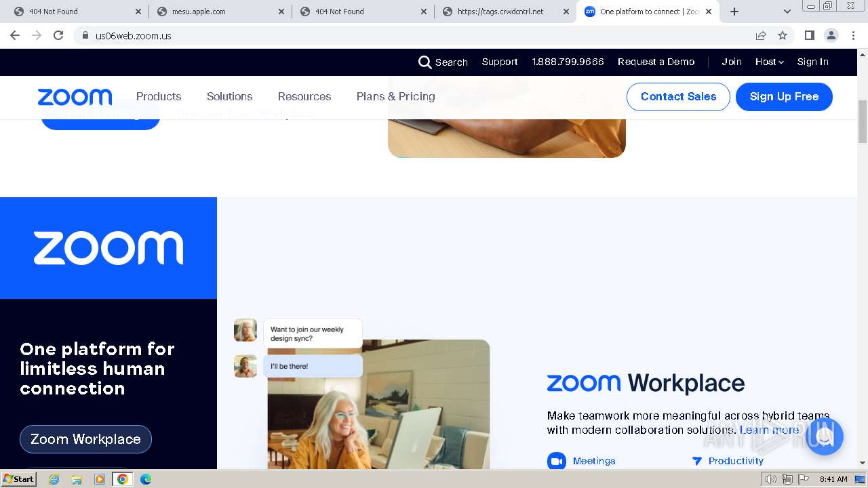Click the Productivity icon
This screenshot has height=488, width=868.
[696, 461]
